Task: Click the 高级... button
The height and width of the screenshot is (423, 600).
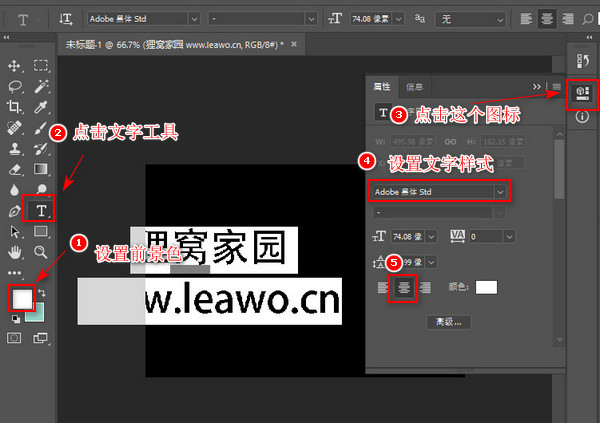Action: pyautogui.click(x=448, y=322)
